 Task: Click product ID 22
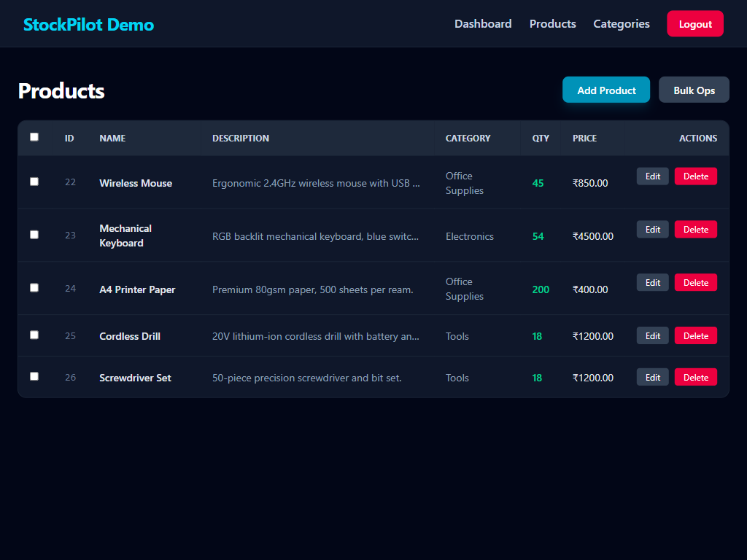pyautogui.click(x=70, y=182)
